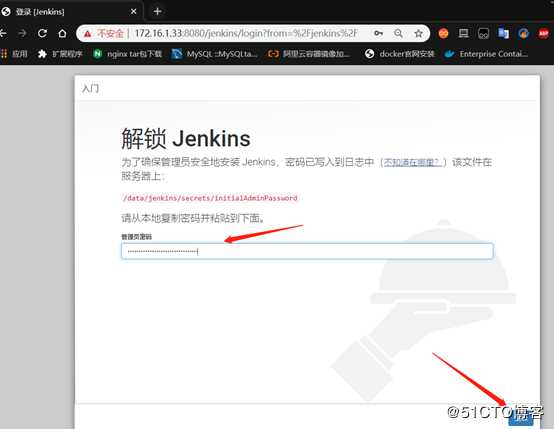Open the Aliyun container image bookmark

click(x=309, y=54)
